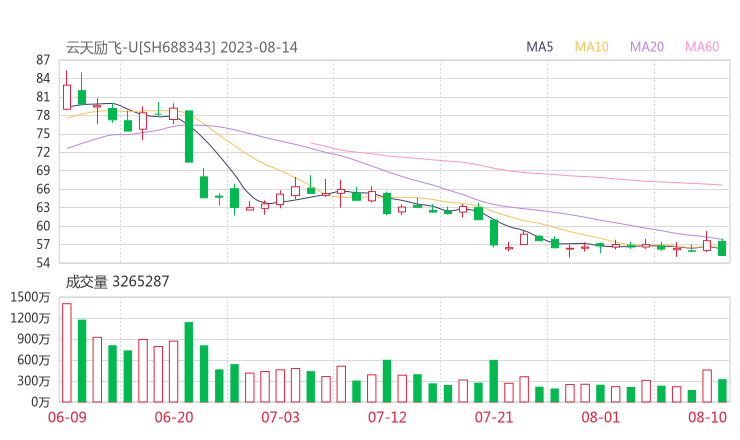Click the 84 price axis label
The image size is (740, 440).
click(x=43, y=78)
